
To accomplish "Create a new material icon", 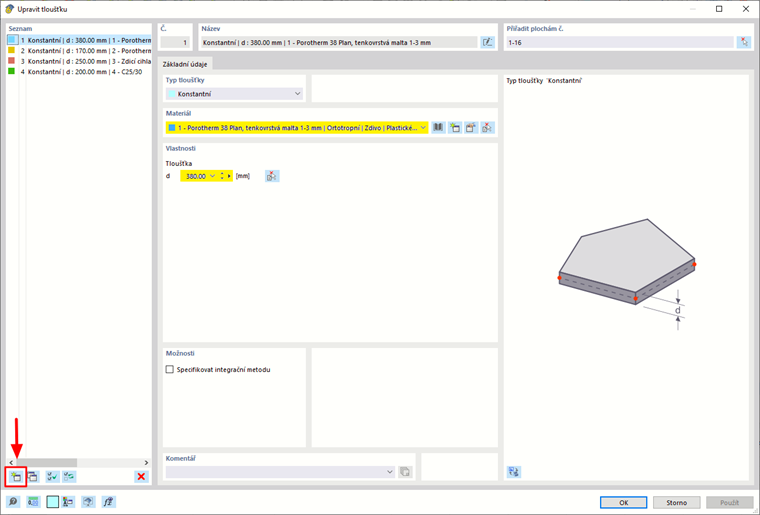I will (x=455, y=127).
